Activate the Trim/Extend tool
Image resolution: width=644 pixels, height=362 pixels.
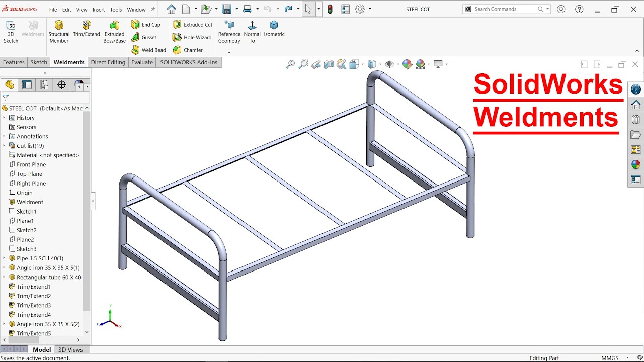pos(87,29)
